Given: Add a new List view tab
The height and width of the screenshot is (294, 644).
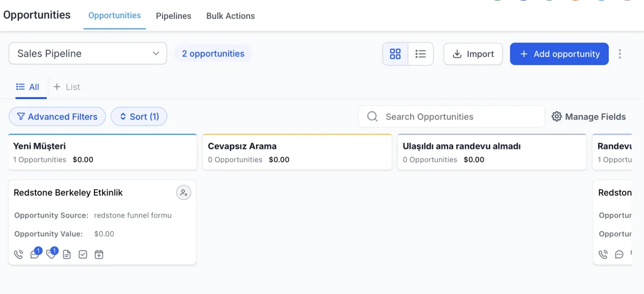Looking at the screenshot, I should point(67,87).
